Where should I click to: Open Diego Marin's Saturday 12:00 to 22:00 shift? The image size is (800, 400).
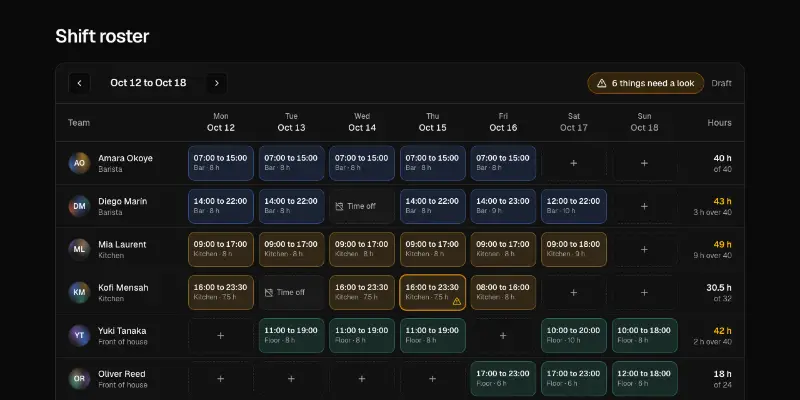point(573,206)
